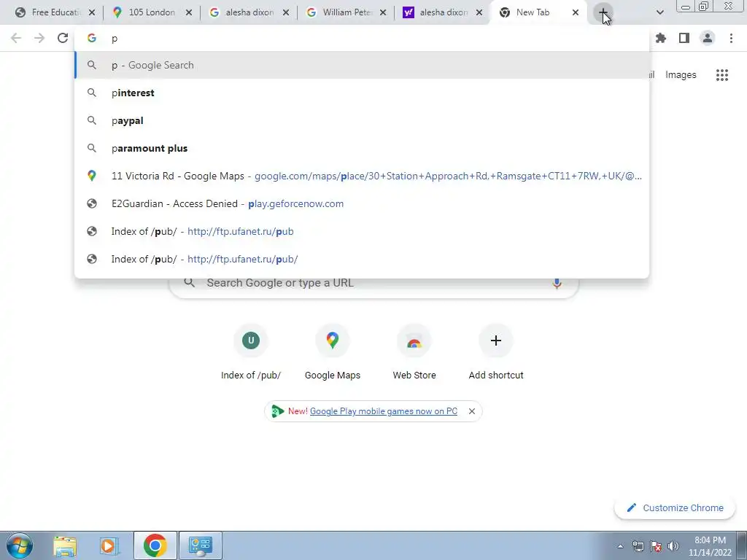Image resolution: width=747 pixels, height=560 pixels.
Task: Open the volume speaker tray icon
Action: point(673,546)
